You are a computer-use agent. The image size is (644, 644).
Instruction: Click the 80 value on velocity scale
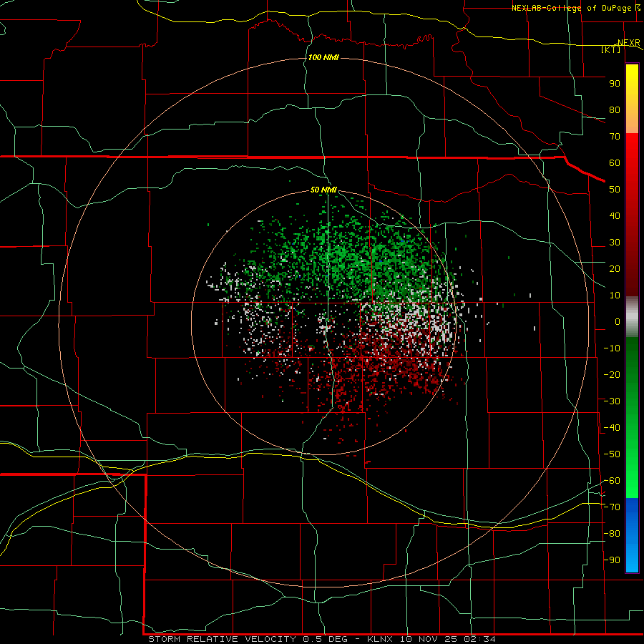615,110
